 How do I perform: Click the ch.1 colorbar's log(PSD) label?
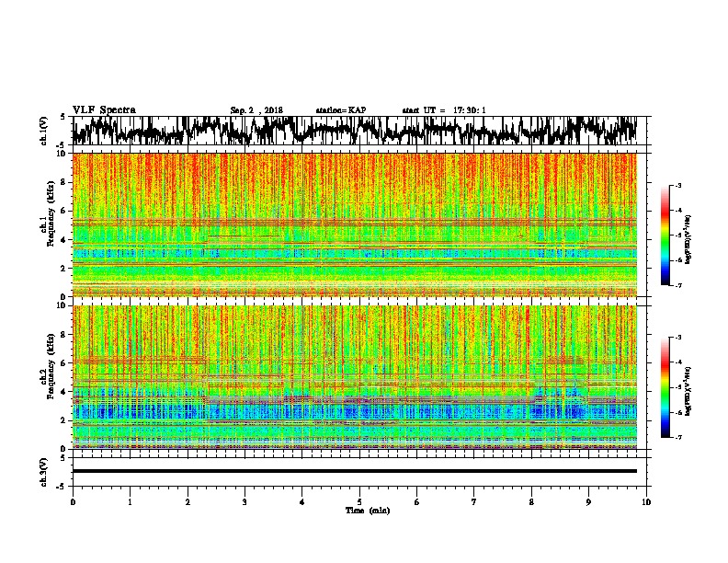tap(688, 240)
